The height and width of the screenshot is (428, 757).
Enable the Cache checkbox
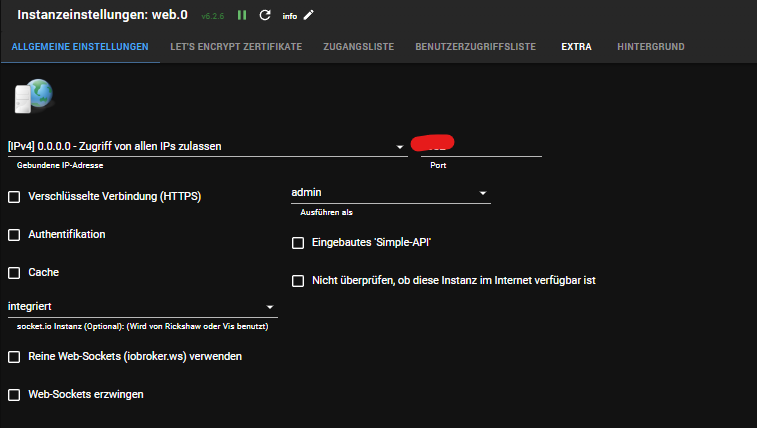pos(14,273)
